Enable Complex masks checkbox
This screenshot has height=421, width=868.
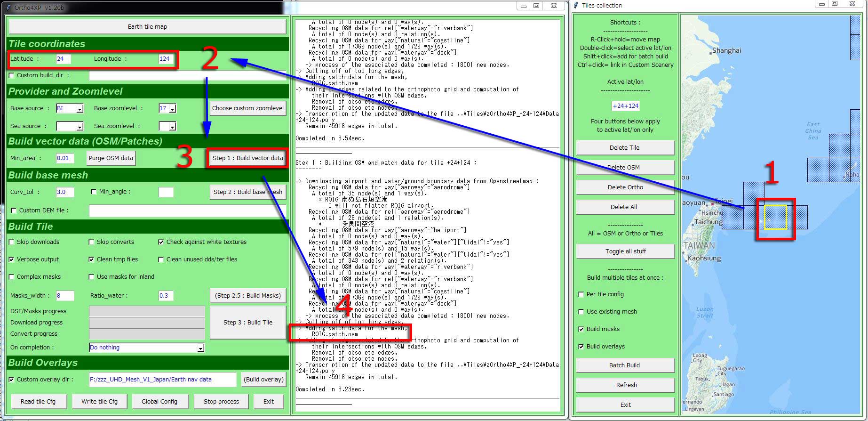click(x=12, y=277)
